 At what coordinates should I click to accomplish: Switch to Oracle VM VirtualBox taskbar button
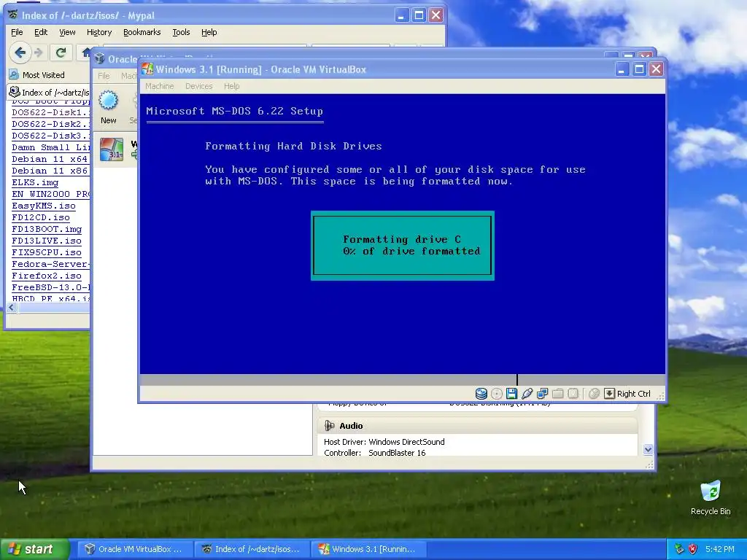135,549
